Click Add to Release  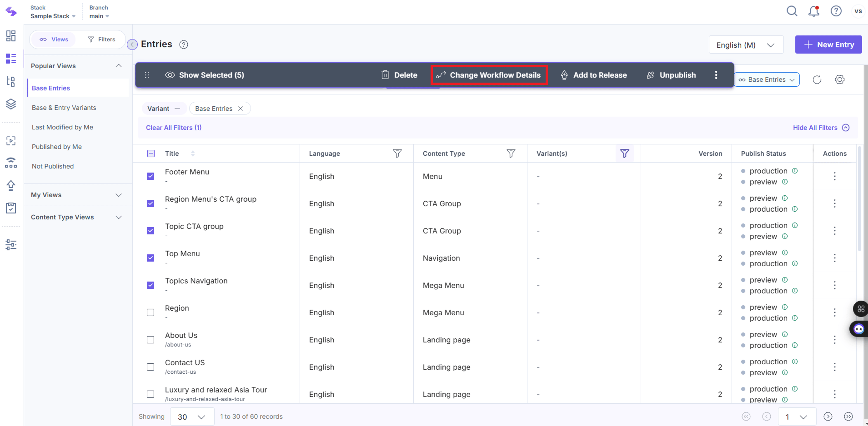click(x=594, y=75)
